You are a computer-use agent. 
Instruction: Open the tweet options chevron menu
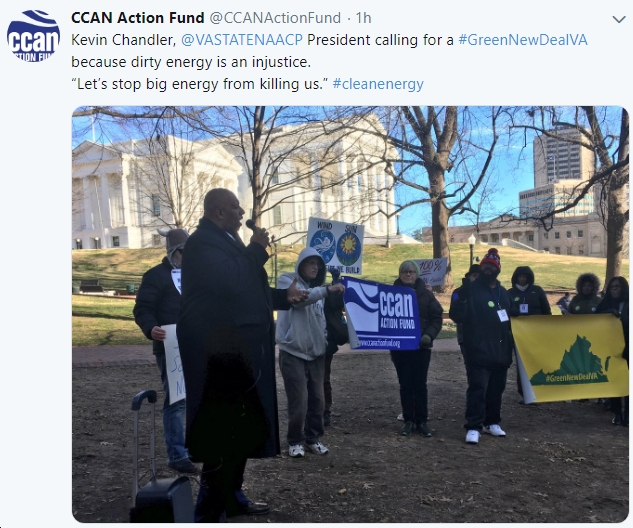(x=618, y=19)
